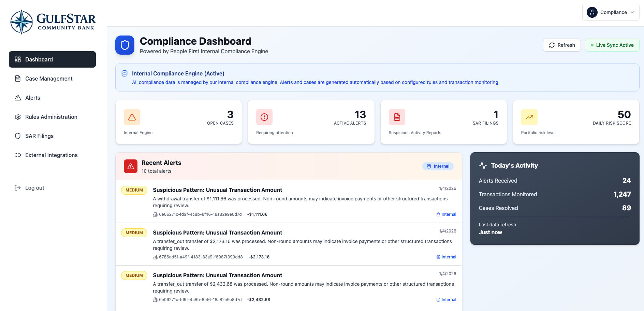The width and height of the screenshot is (644, 311).
Task: Click Log out in the sidebar
Action: [x=34, y=188]
